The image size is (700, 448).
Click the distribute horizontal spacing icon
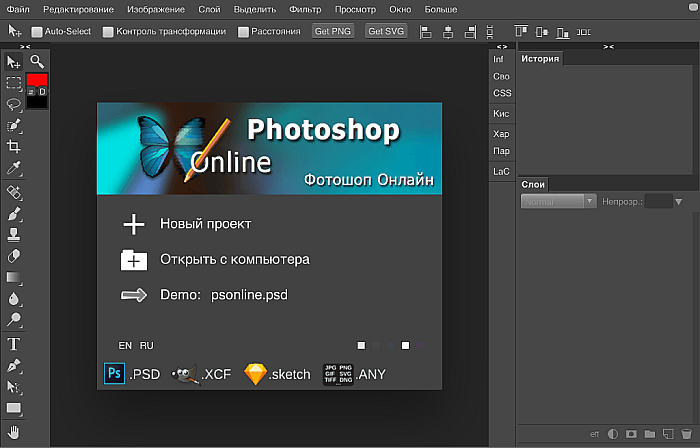(583, 32)
